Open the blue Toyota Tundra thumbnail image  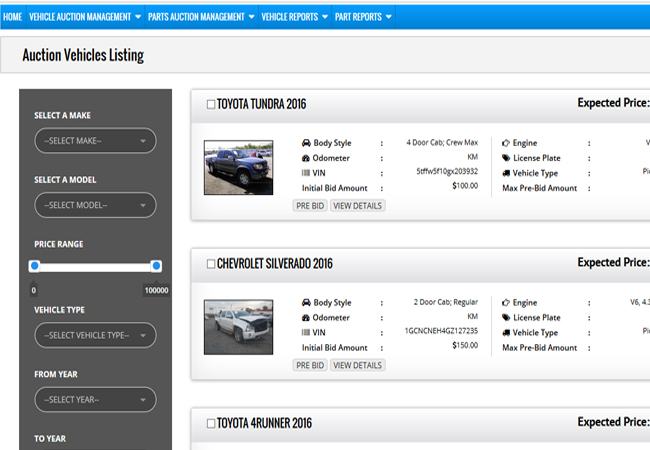pyautogui.click(x=238, y=167)
